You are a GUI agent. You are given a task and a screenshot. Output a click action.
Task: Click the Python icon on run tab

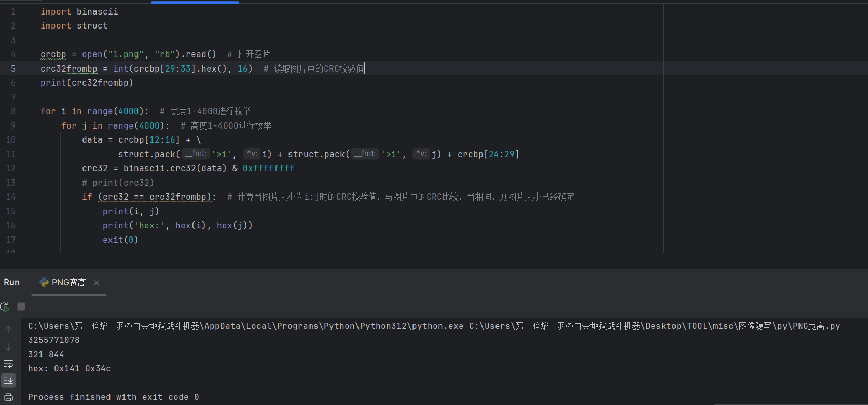[44, 282]
